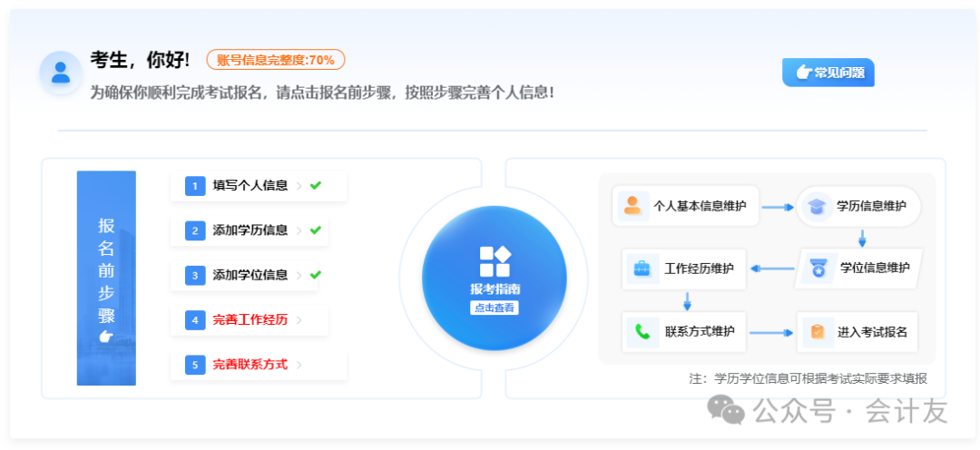Click note text 学历学位信息可根据考试实际要求填报

coord(821,378)
